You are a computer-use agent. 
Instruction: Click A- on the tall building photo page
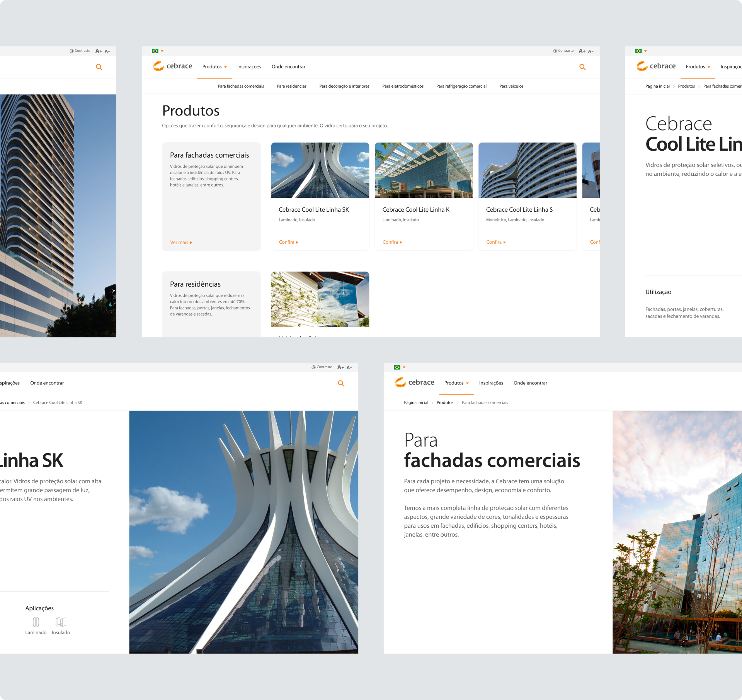point(107,51)
